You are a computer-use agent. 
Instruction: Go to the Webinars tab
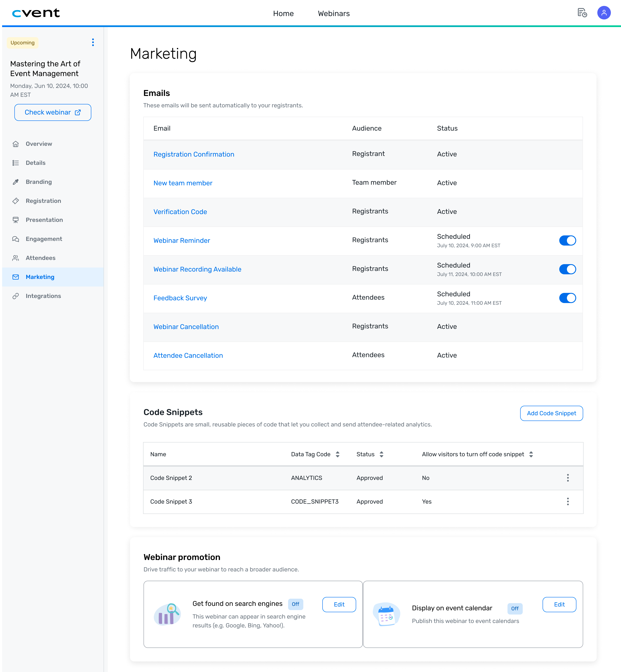point(334,14)
